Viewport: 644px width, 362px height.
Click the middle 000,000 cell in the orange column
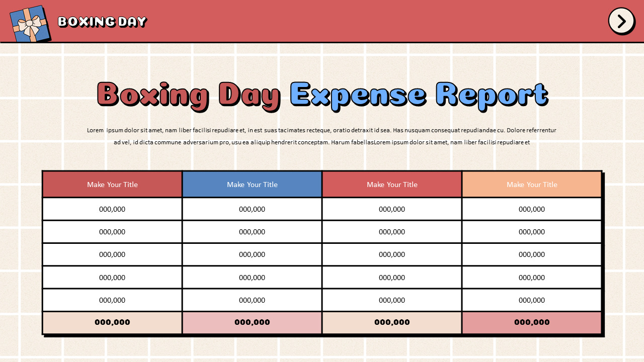click(532, 254)
